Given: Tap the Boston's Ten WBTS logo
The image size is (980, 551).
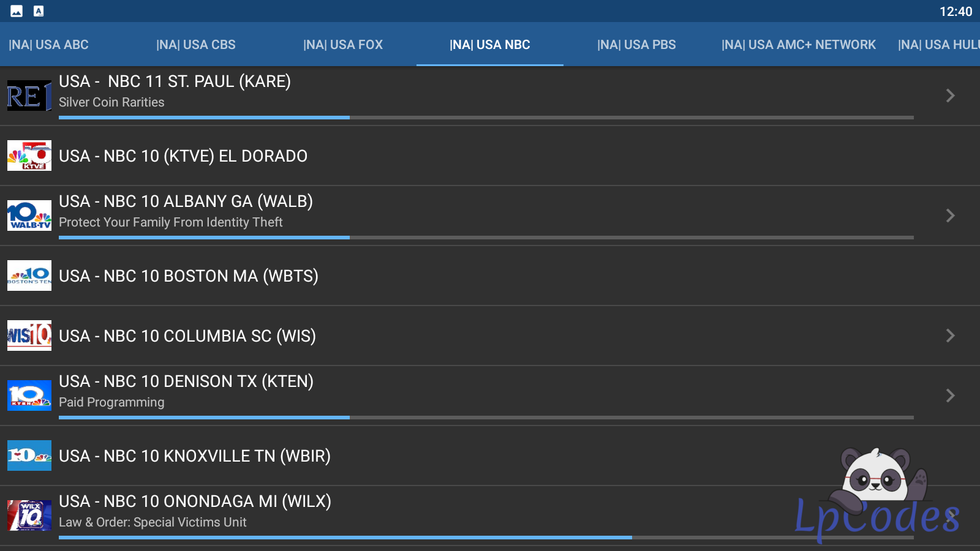Looking at the screenshot, I should tap(29, 275).
